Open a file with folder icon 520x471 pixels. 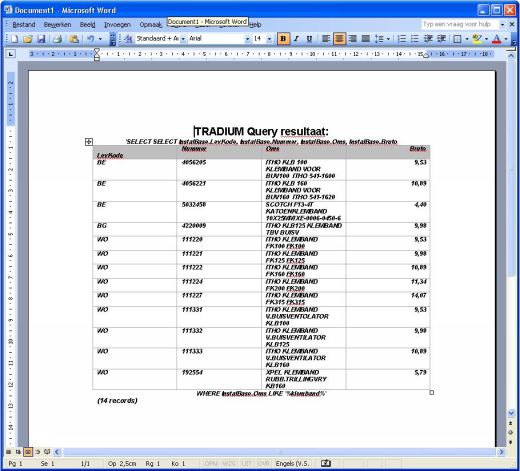tap(28, 39)
